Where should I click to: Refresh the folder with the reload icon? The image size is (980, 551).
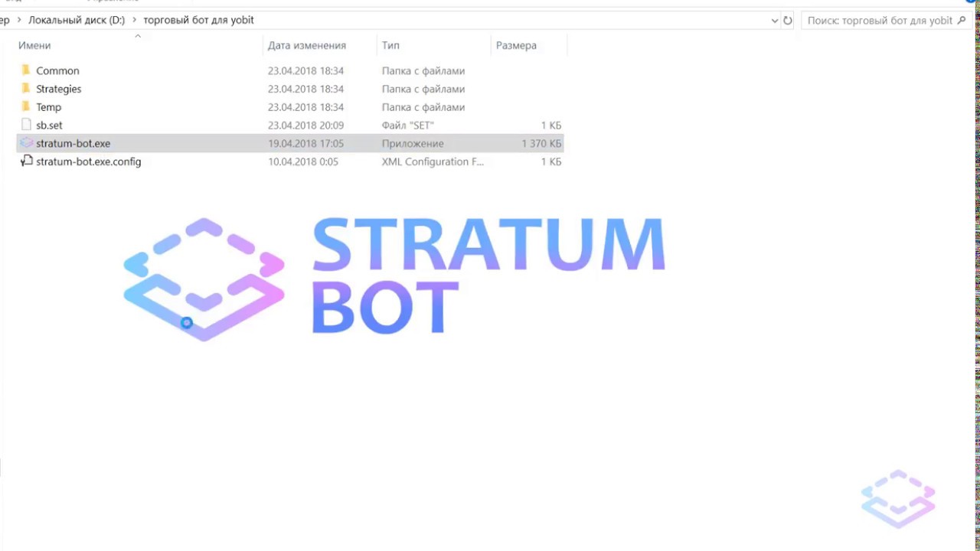(788, 21)
